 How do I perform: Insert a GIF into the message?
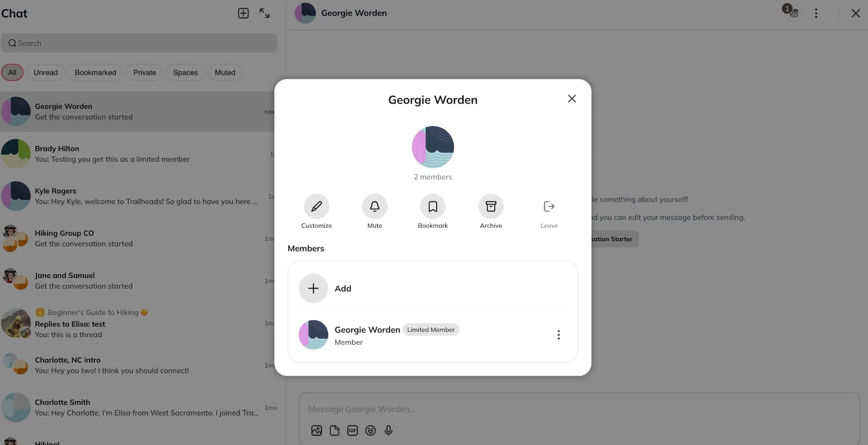coord(352,430)
